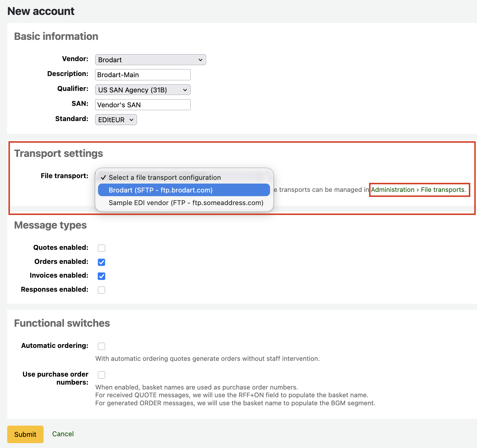Open the Standard dropdown set to EDItEUR
This screenshot has width=477, height=448.
click(116, 120)
